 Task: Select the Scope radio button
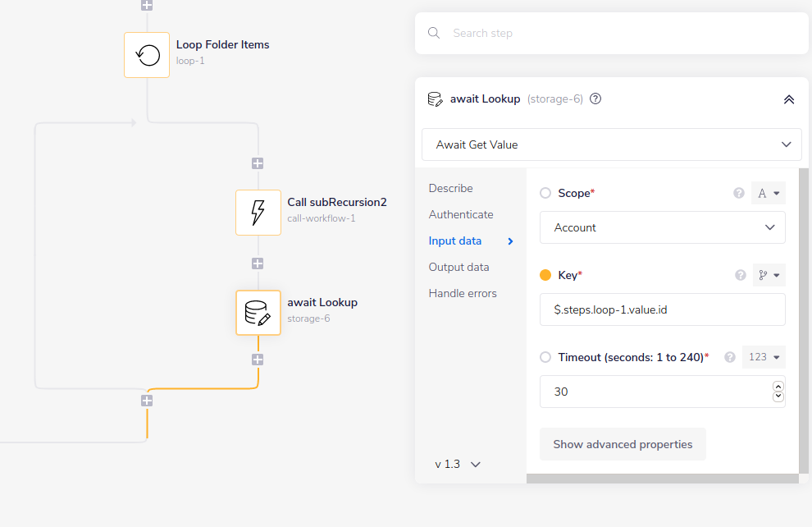[x=545, y=193]
